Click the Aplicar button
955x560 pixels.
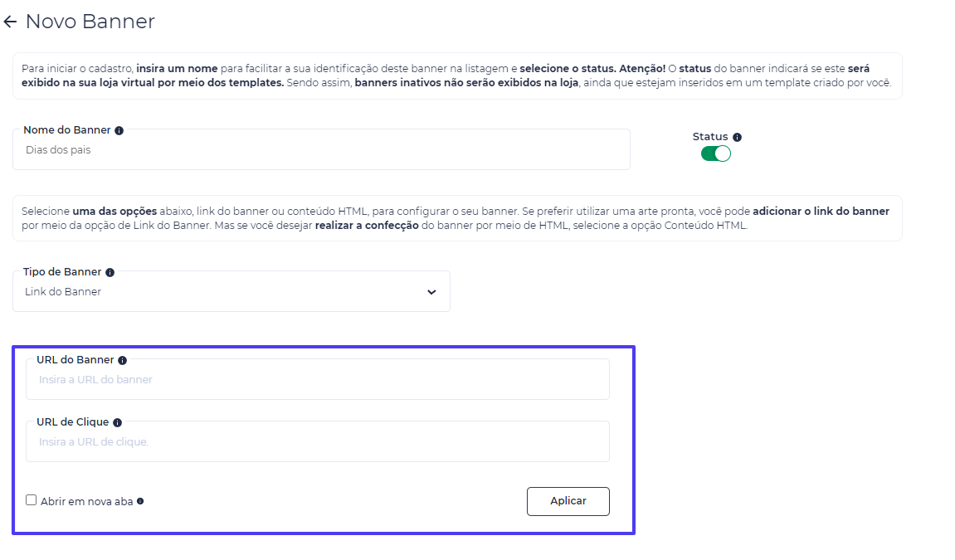(568, 502)
